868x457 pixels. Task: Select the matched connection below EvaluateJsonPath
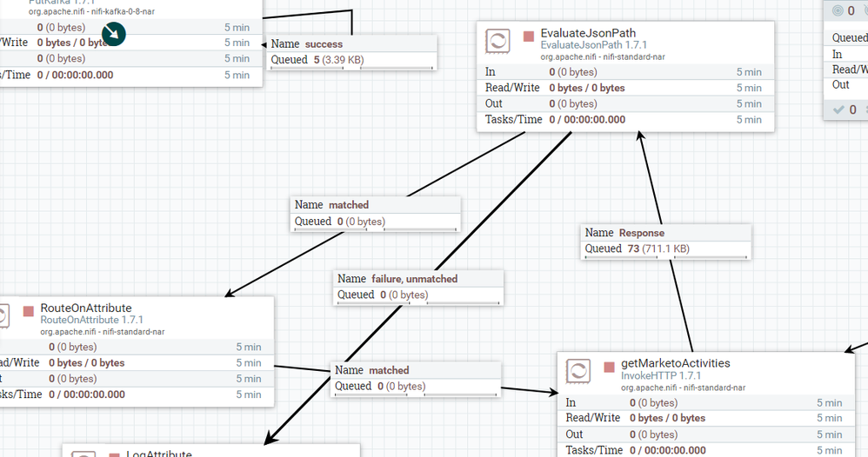coord(376,214)
